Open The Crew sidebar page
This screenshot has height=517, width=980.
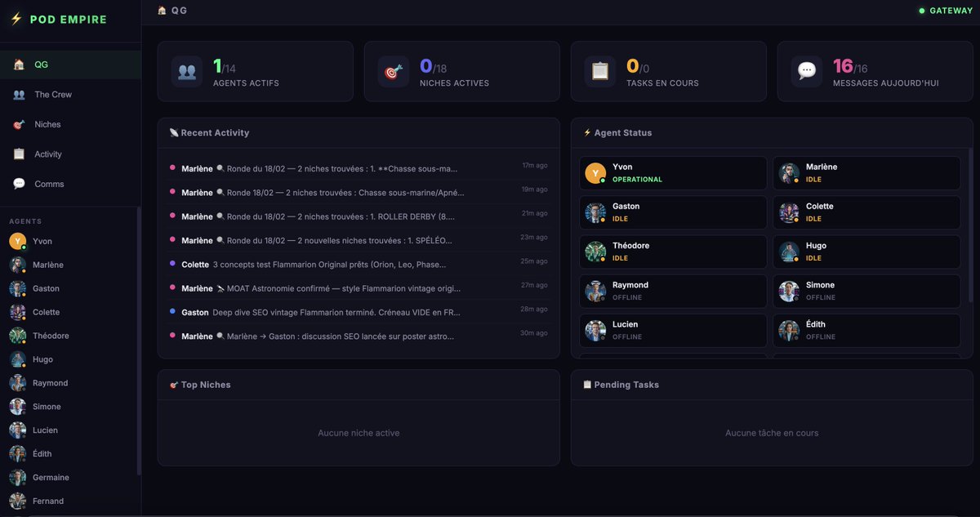pos(70,95)
